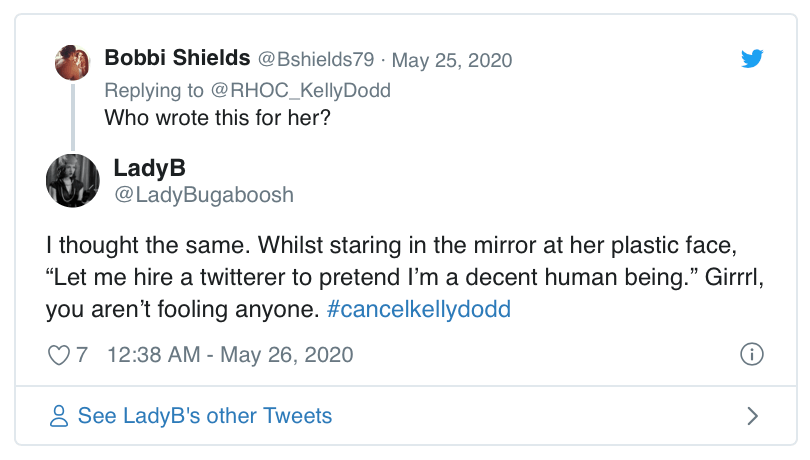
Task: Click the May 25, 2020 date
Action: 451,60
